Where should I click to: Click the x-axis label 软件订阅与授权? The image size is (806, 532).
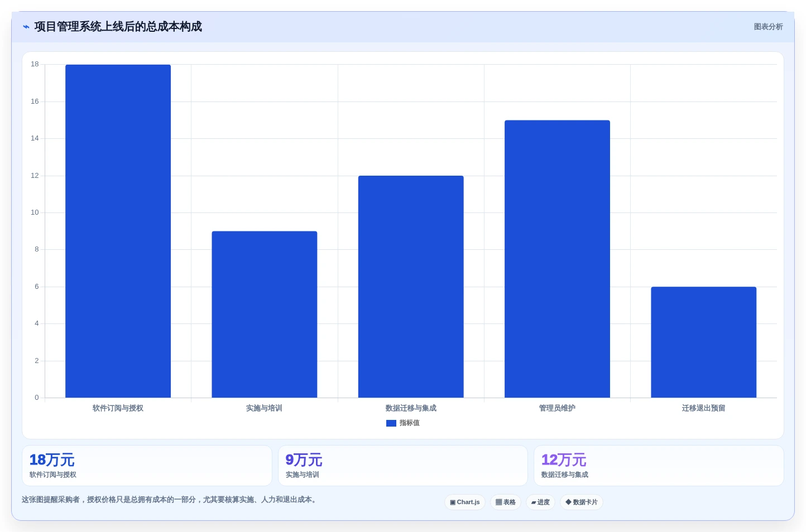point(118,408)
